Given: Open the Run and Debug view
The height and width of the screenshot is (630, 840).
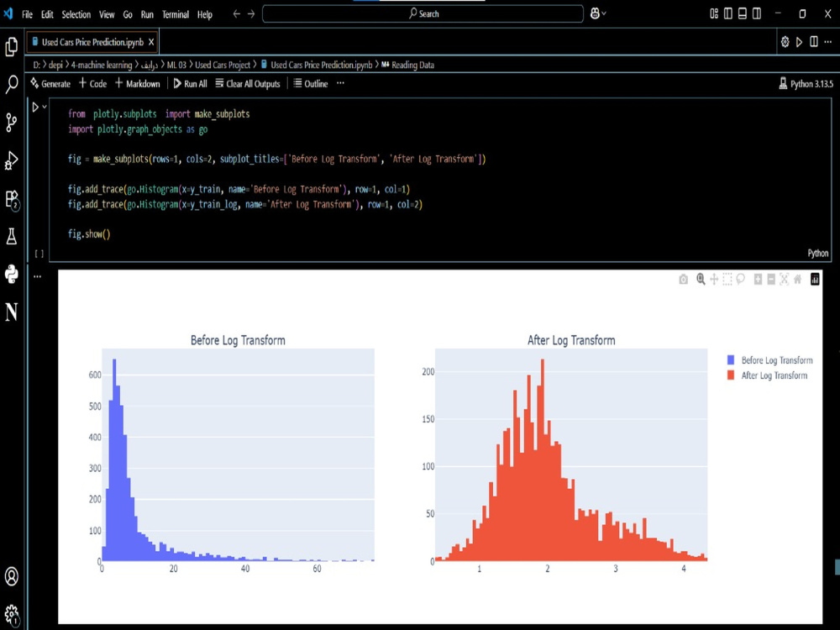Looking at the screenshot, I should click(x=11, y=160).
